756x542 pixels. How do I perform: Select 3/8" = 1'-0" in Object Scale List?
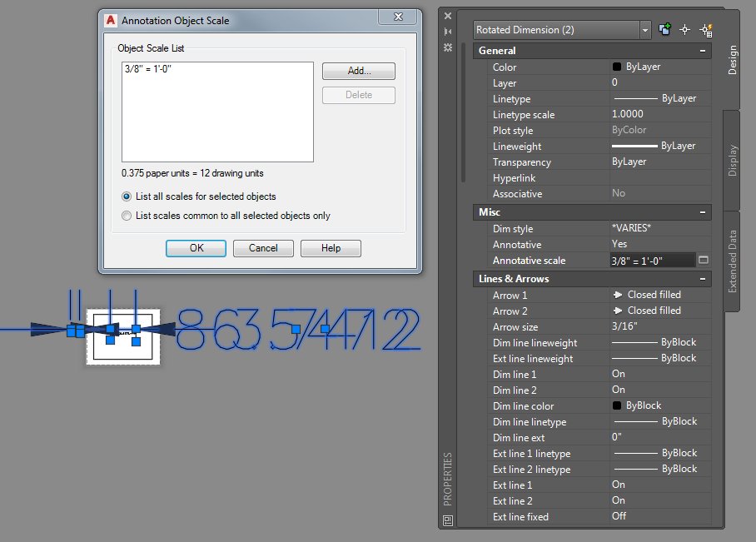[148, 69]
